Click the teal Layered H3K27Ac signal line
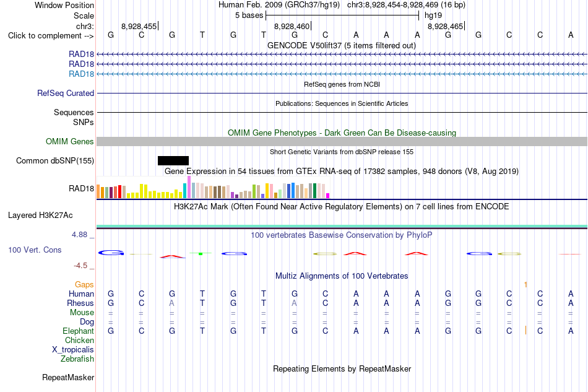This screenshot has height=392, width=588. (342, 226)
